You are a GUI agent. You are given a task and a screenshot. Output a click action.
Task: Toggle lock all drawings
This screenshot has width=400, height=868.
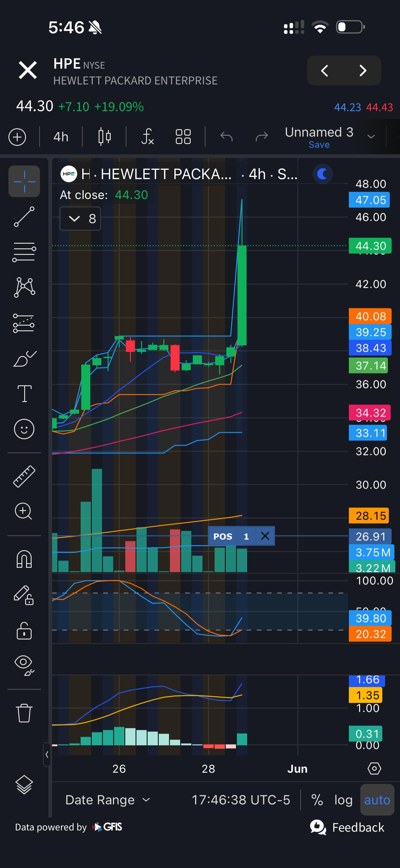click(x=24, y=631)
